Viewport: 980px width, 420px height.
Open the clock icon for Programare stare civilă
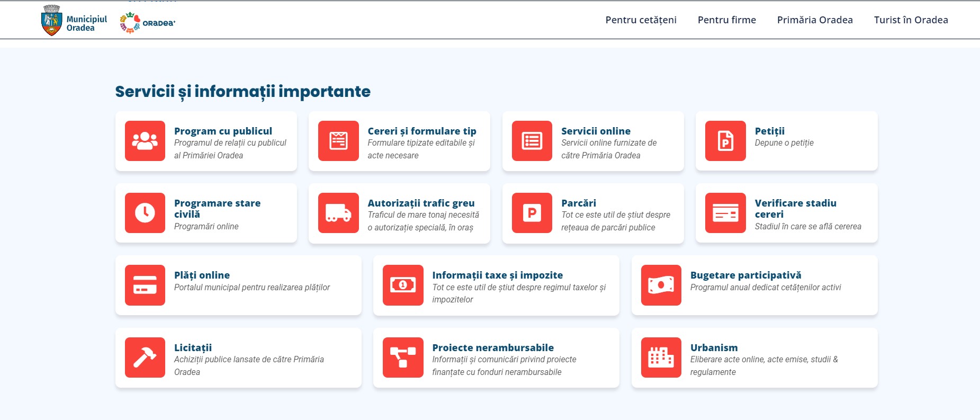point(145,213)
